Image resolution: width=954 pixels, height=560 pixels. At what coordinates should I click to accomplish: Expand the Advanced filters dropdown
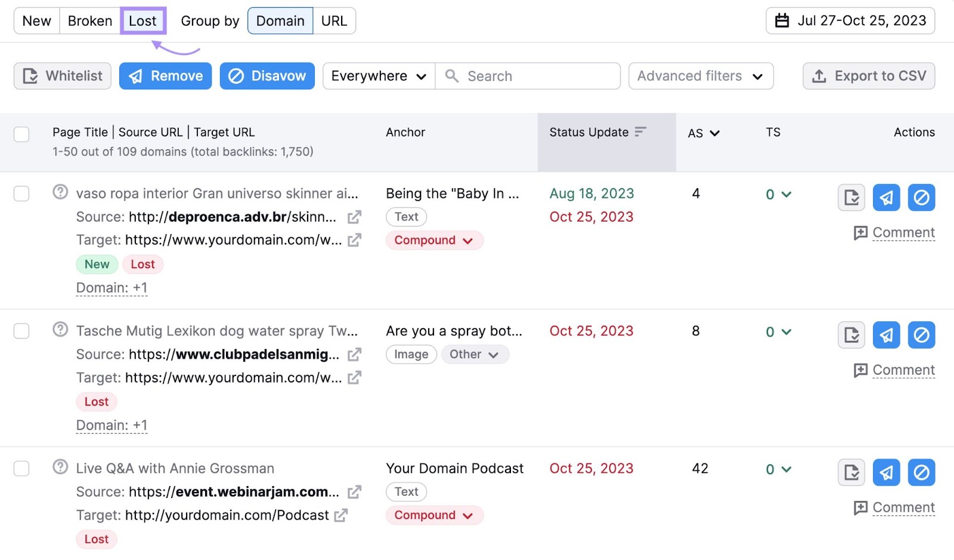tap(701, 76)
